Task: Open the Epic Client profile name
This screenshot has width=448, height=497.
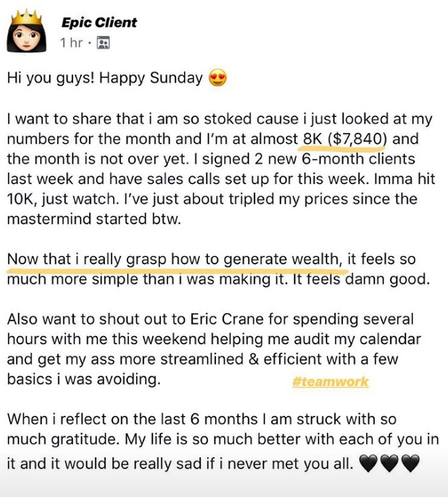Action: pos(99,23)
